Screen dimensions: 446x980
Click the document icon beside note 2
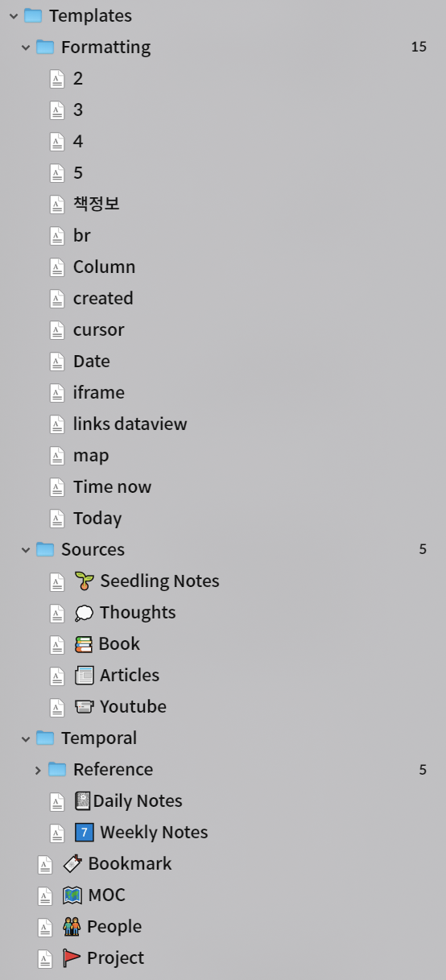[57, 79]
